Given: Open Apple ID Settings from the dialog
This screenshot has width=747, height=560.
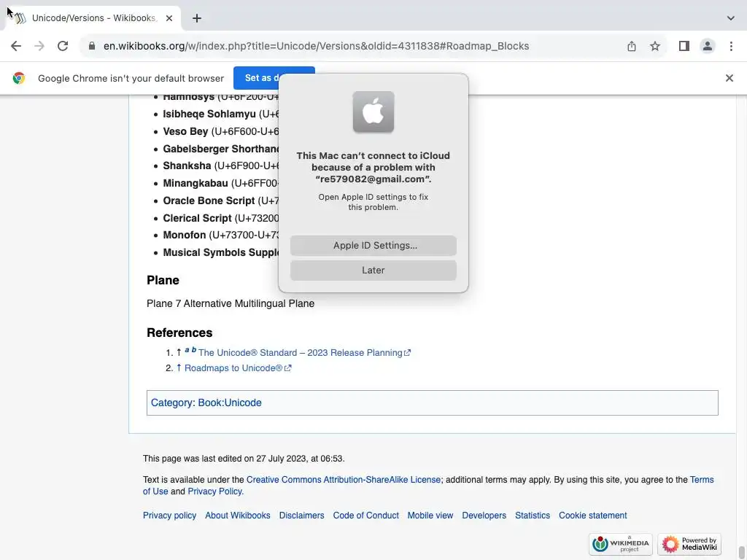Looking at the screenshot, I should (x=373, y=245).
